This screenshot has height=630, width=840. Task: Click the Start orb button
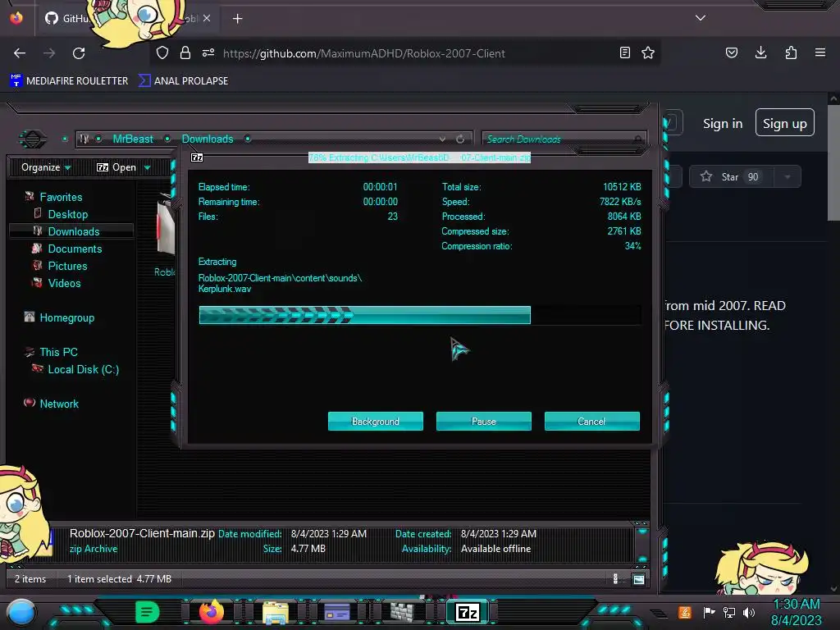pos(21,612)
